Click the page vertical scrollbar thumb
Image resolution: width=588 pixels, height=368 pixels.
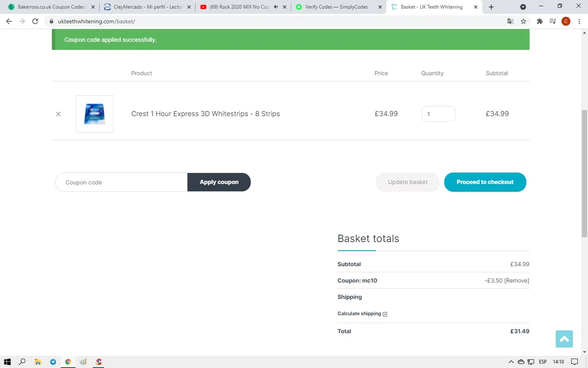click(x=584, y=174)
